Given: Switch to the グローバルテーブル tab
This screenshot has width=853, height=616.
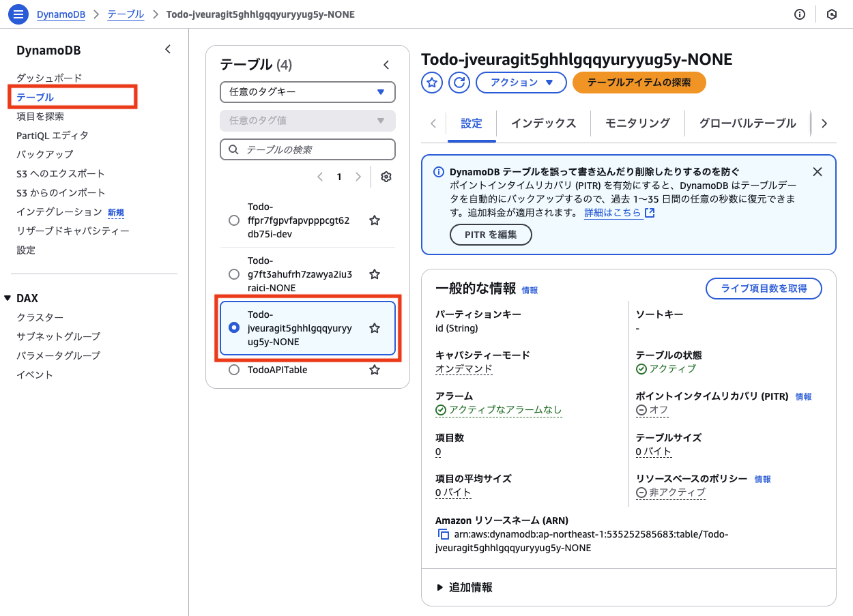Looking at the screenshot, I should 748,123.
